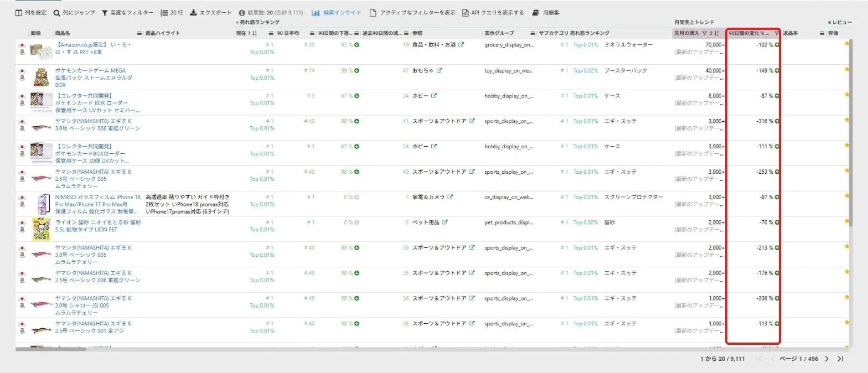This screenshot has height=373, width=868.
Task: Click green arrow beside 95 % drop
Action: (x=356, y=45)
